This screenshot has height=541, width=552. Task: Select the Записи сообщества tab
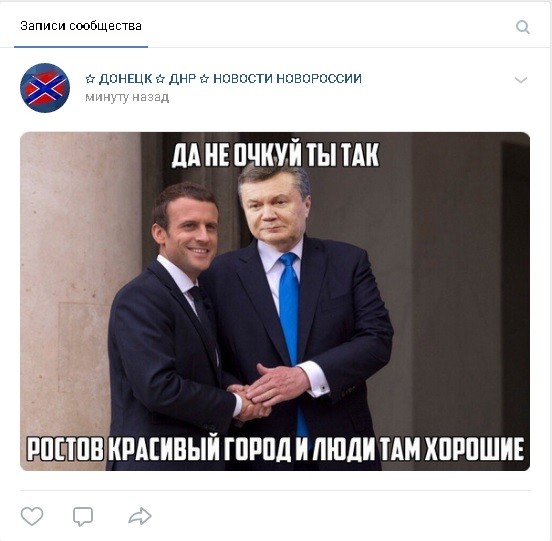click(81, 26)
